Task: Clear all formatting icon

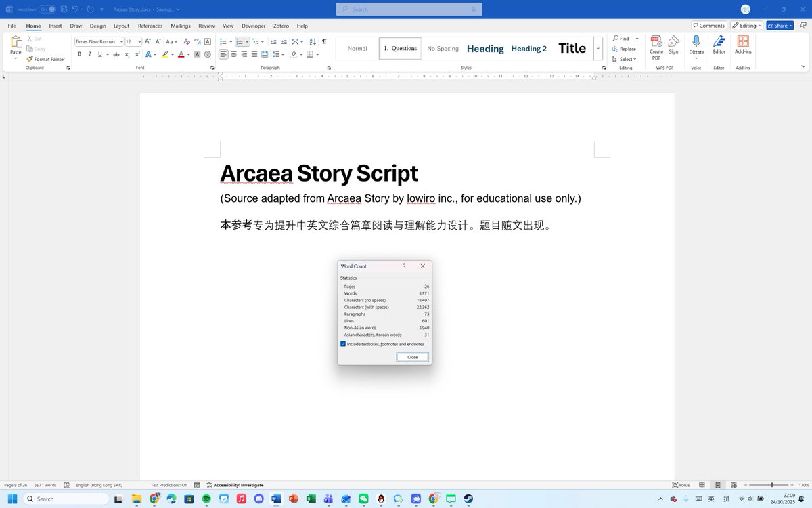Action: pos(187,41)
